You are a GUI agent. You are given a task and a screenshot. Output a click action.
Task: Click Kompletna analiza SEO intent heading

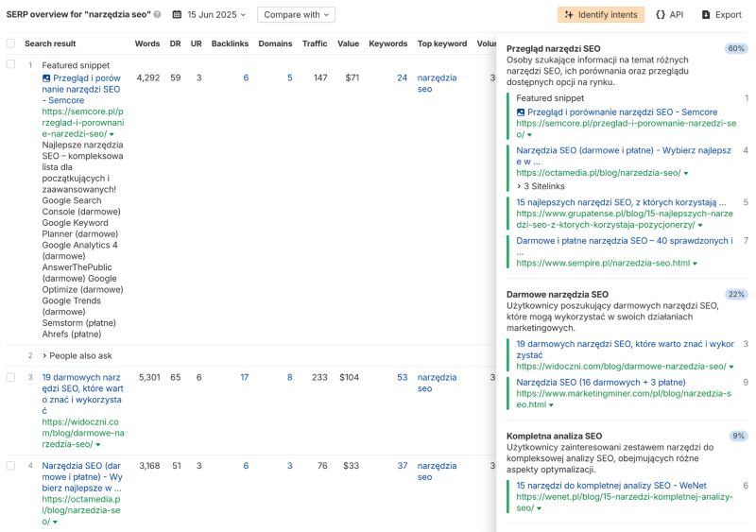click(x=555, y=436)
